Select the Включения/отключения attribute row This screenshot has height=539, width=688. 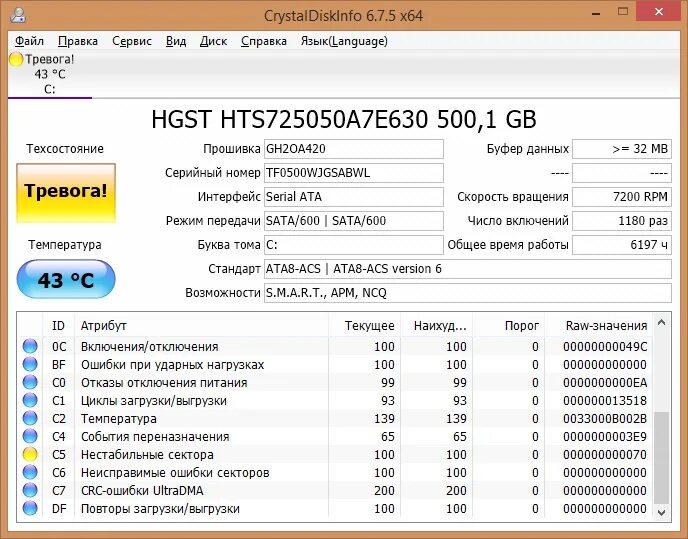(x=335, y=346)
